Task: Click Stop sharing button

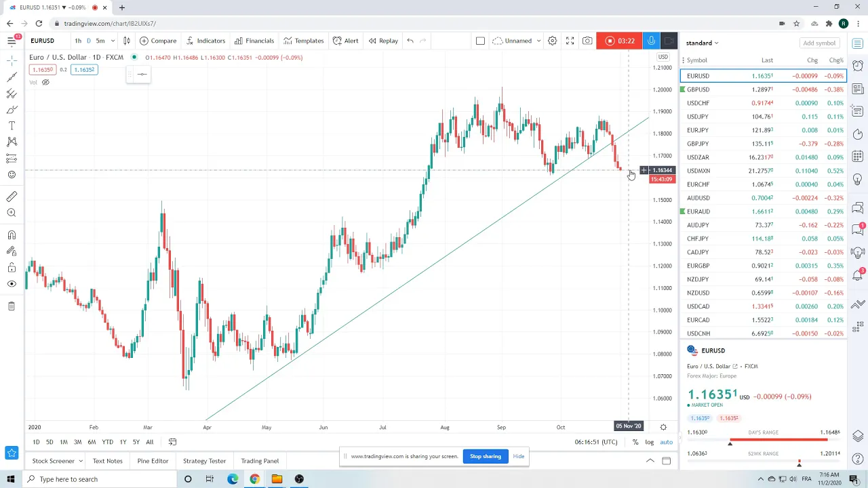Action: click(x=486, y=456)
